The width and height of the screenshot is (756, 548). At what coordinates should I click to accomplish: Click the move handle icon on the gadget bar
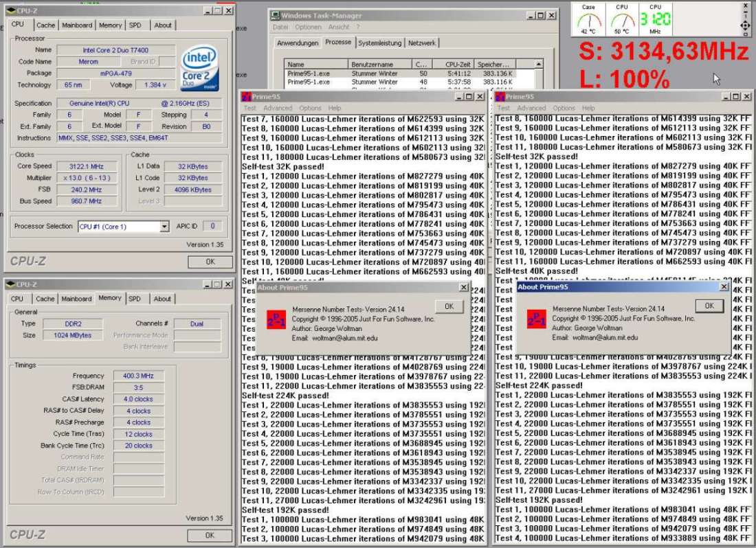pyautogui.click(x=746, y=25)
